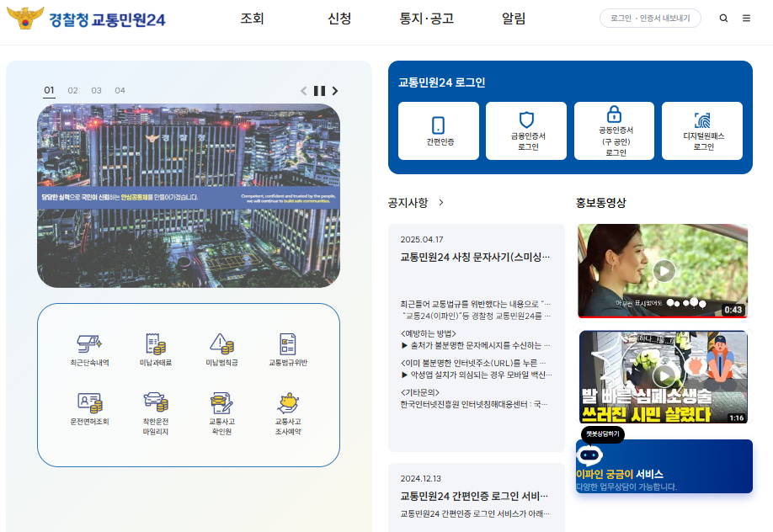Click the 2025.04.17 date text

point(422,240)
